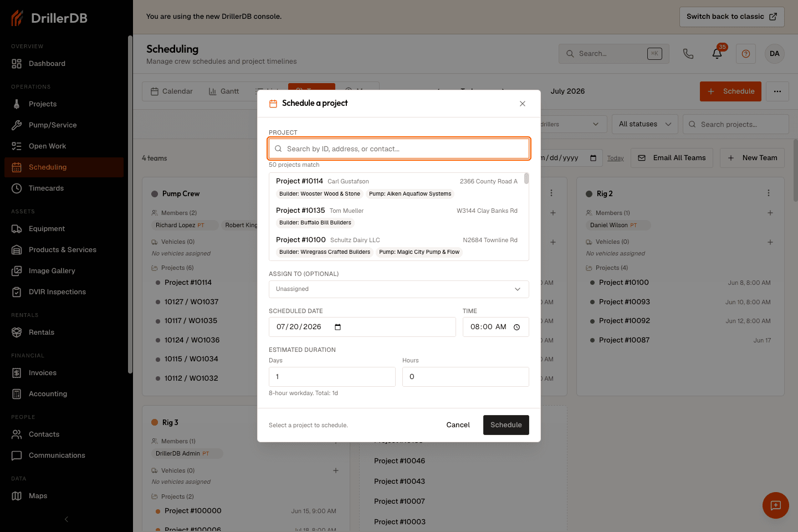The height and width of the screenshot is (532, 798).
Task: Select Project #10100 Schultz Dairy LLC result
Action: point(397,246)
